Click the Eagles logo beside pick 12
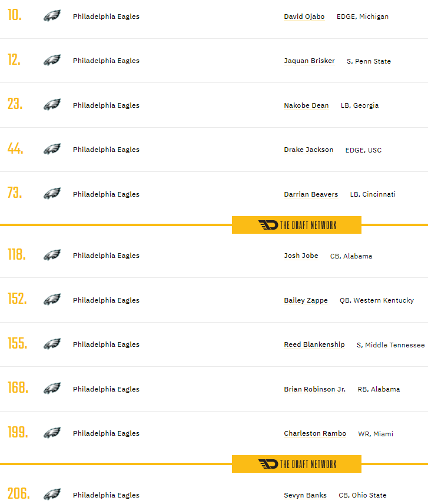The image size is (428, 504). [52, 60]
